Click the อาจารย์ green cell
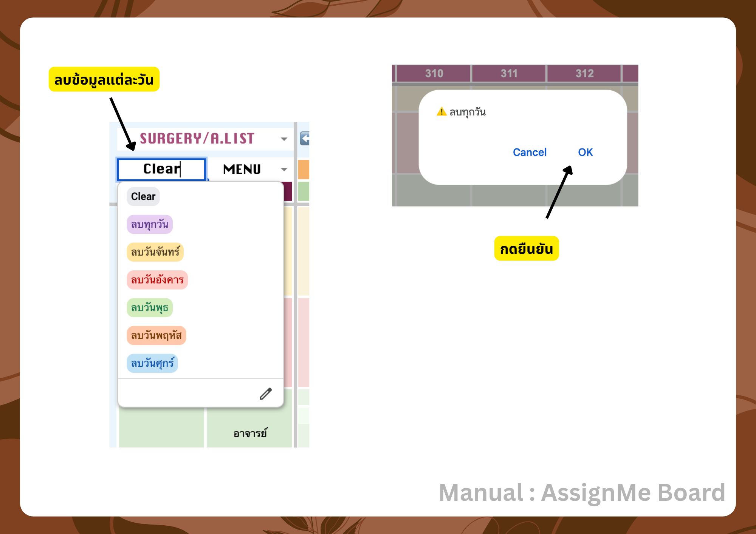The image size is (756, 534). 250,433
